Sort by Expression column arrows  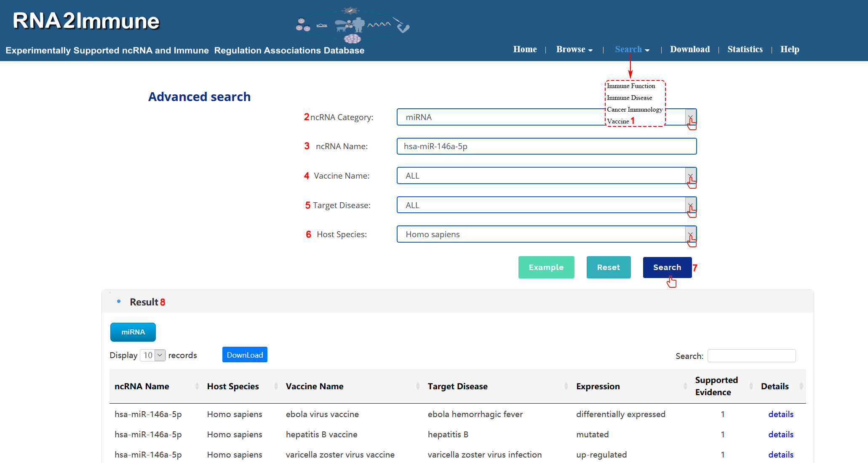pos(685,386)
